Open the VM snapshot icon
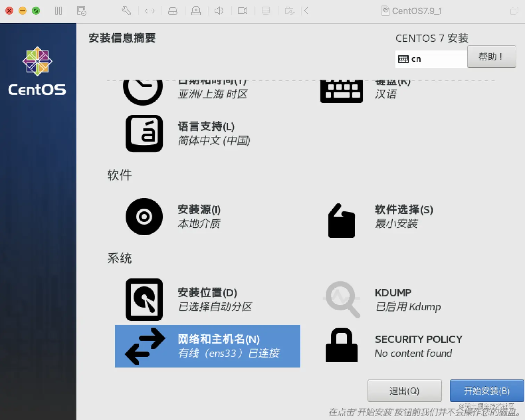The height and width of the screenshot is (420, 525). (x=82, y=11)
